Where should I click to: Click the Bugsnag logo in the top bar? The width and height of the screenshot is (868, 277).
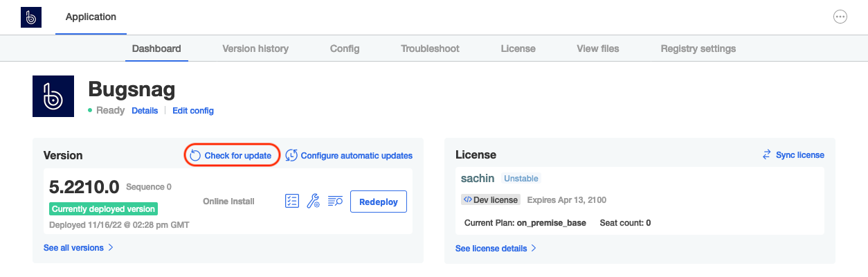pos(31,17)
